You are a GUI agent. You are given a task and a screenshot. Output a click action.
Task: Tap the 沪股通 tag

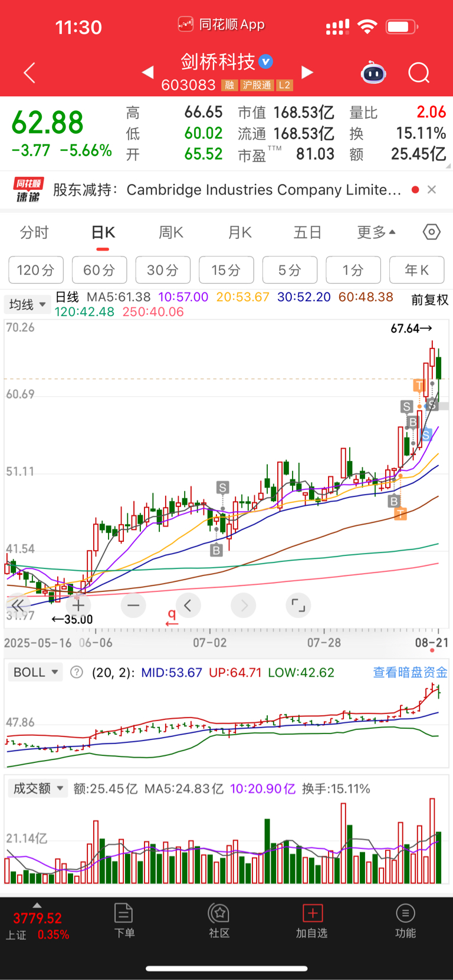257,85
